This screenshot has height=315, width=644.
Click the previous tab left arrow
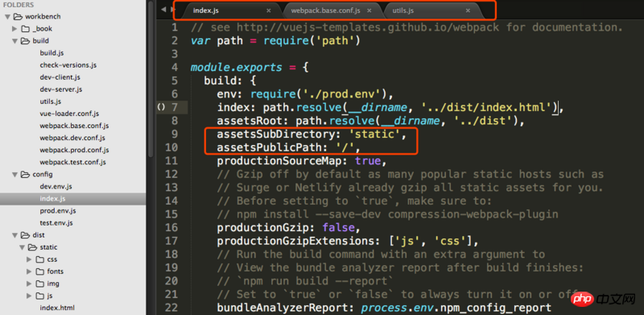point(163,10)
